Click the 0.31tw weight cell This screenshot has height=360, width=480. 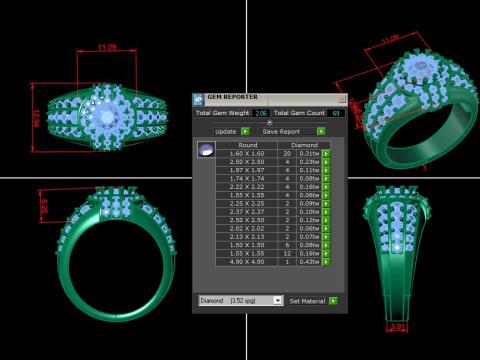coord(309,154)
